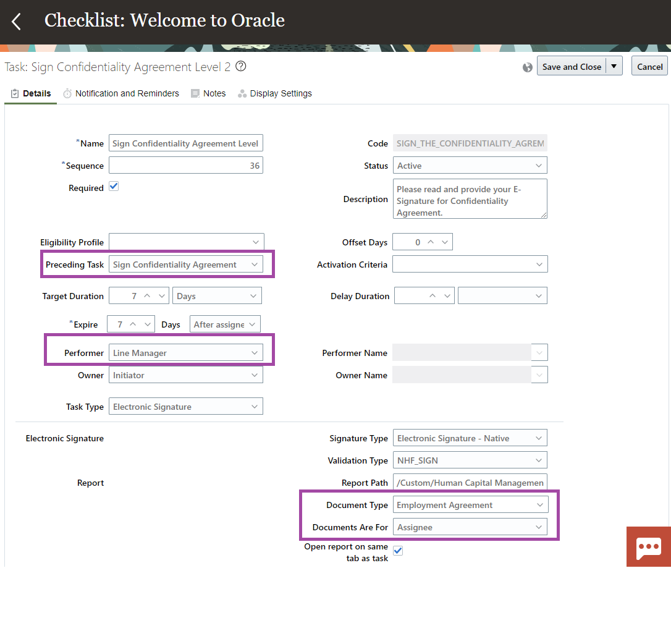
Task: Click into the Sequence field
Action: 186,165
